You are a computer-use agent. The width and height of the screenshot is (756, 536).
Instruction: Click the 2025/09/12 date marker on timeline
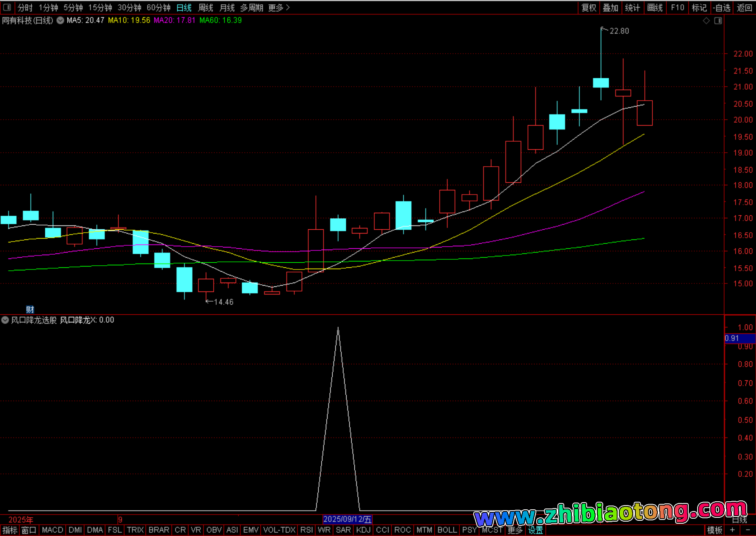click(x=347, y=519)
